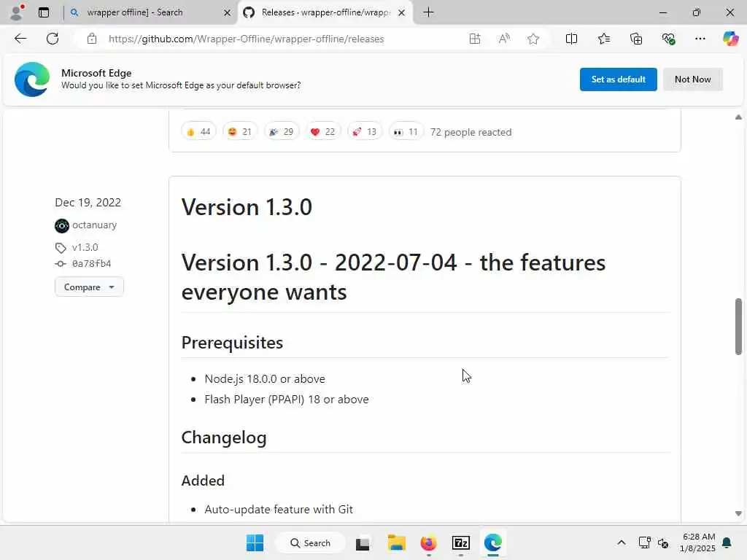Open the v1.3.0 tag link
The width and height of the screenshot is (747, 560).
(85, 247)
